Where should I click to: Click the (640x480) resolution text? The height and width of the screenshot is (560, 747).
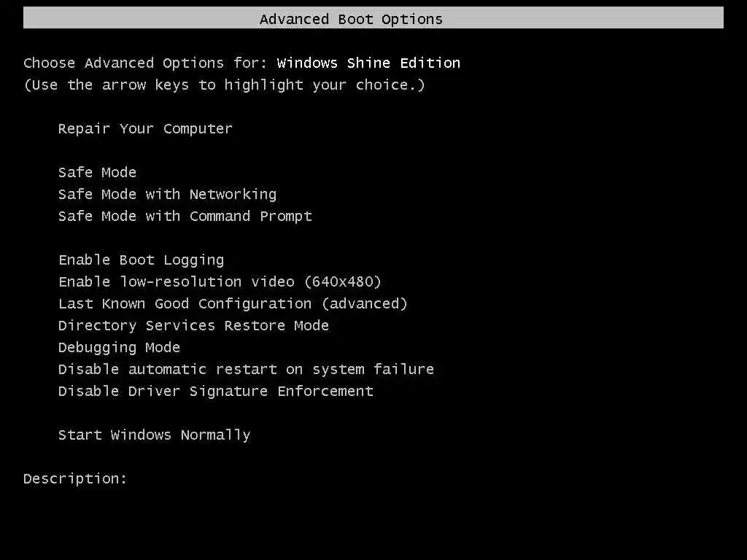click(x=343, y=282)
